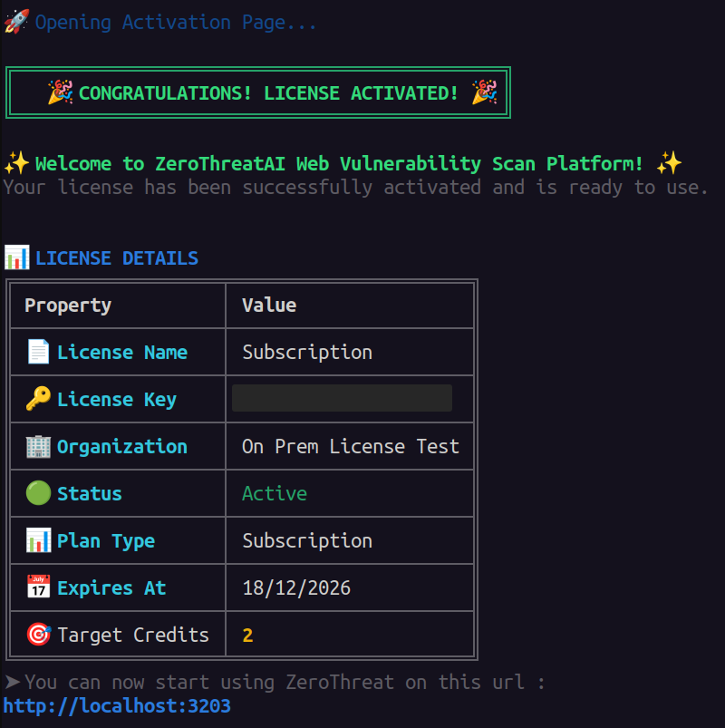Click 'On Prem License Test' value
Viewport: 725px width, 728px height.
click(351, 447)
